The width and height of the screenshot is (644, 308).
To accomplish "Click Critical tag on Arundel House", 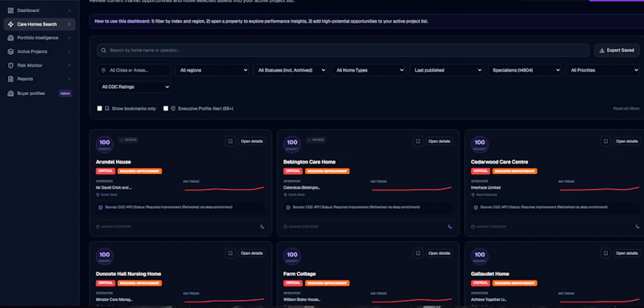I will pos(105,171).
